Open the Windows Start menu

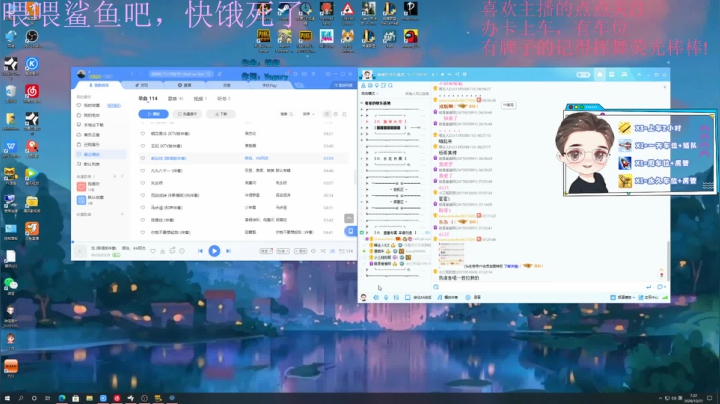coord(7,398)
